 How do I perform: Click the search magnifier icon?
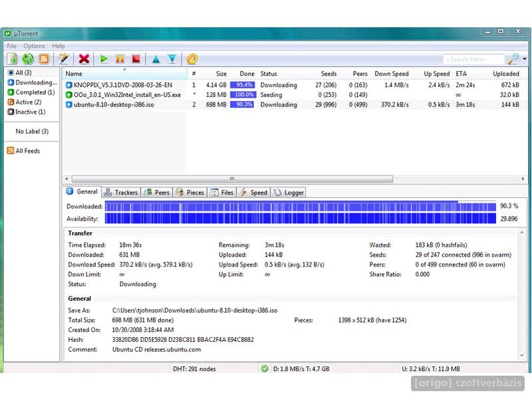(513, 59)
